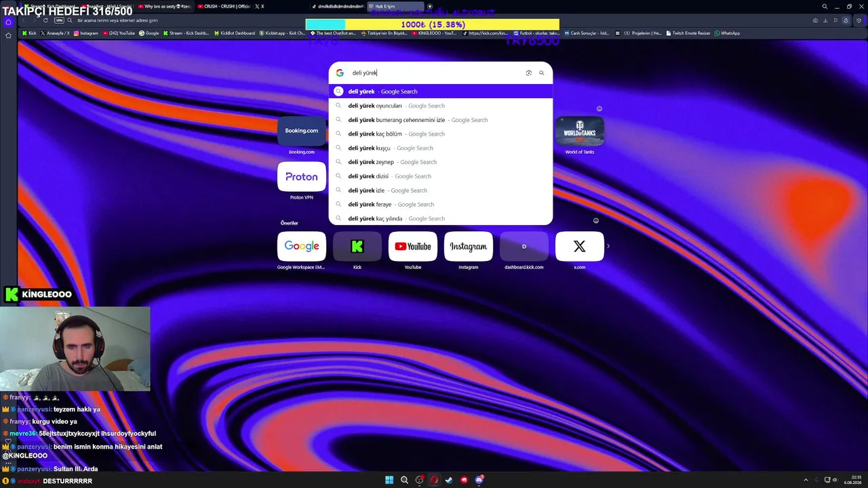Image resolution: width=868 pixels, height=488 pixels.
Task: Open the dashboard.kick.com suggestion tile
Action: pyautogui.click(x=524, y=247)
